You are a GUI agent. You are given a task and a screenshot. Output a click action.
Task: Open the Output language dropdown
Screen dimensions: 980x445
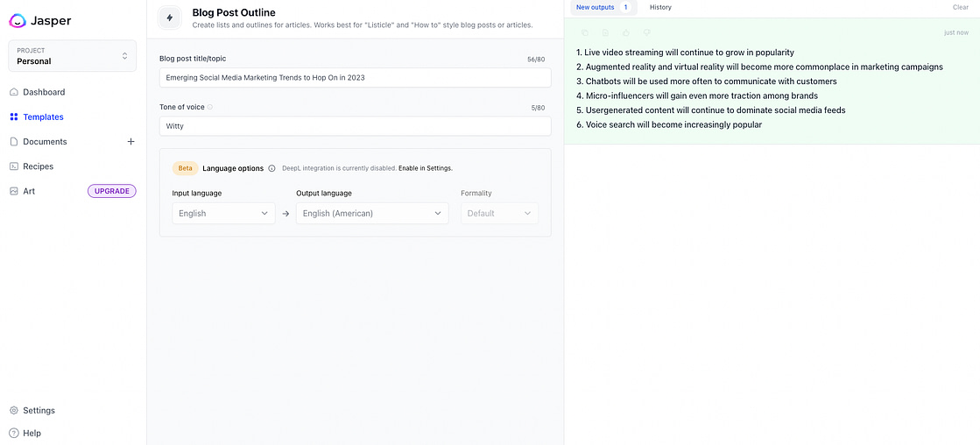point(372,213)
